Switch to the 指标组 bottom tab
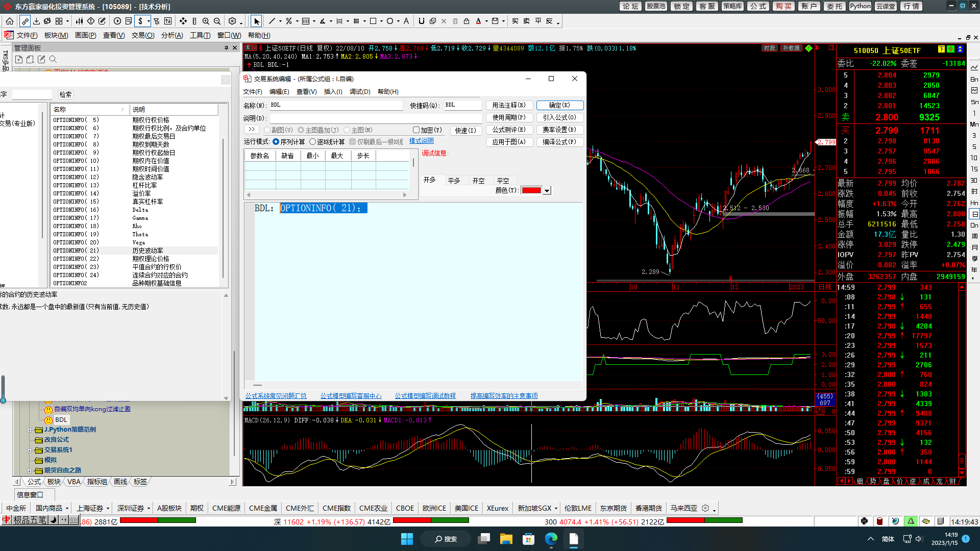Image resolution: width=980 pixels, height=551 pixels. [x=97, y=482]
